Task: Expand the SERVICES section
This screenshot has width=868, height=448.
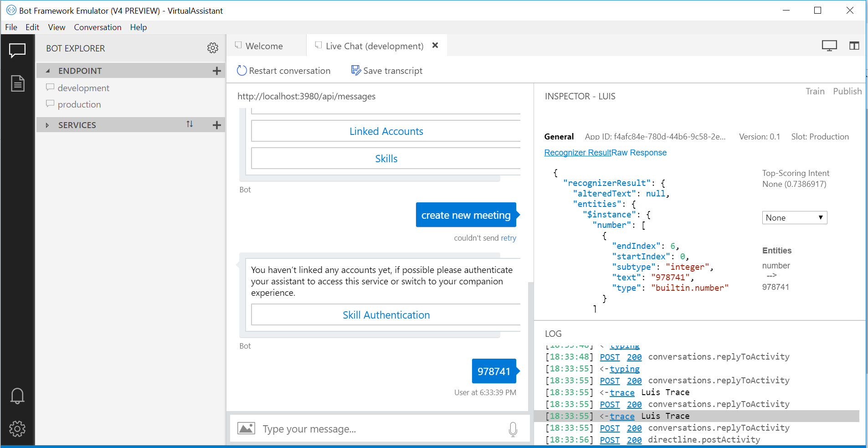Action: 47,125
